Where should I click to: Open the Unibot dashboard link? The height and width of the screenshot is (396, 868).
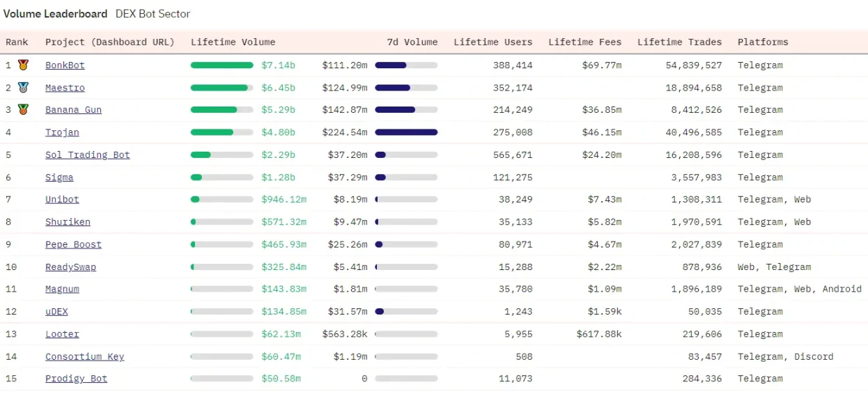tap(62, 200)
